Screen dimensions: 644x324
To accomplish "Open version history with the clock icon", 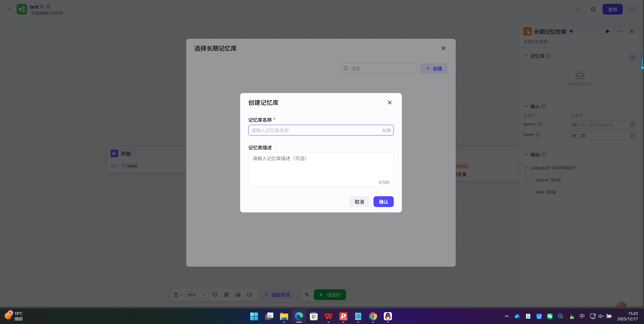I will [x=593, y=9].
